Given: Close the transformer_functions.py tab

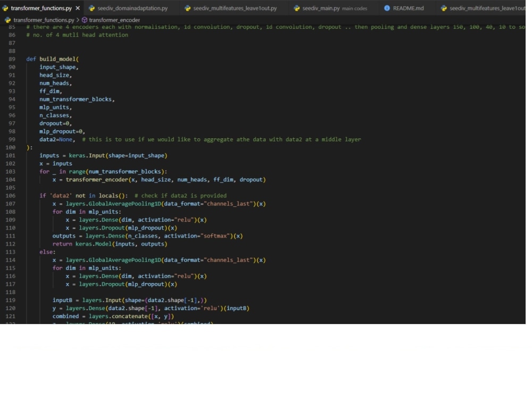Looking at the screenshot, I should click(x=78, y=8).
